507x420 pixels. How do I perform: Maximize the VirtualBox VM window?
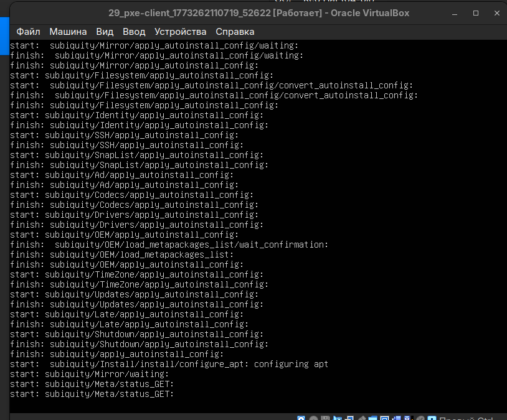click(x=476, y=13)
